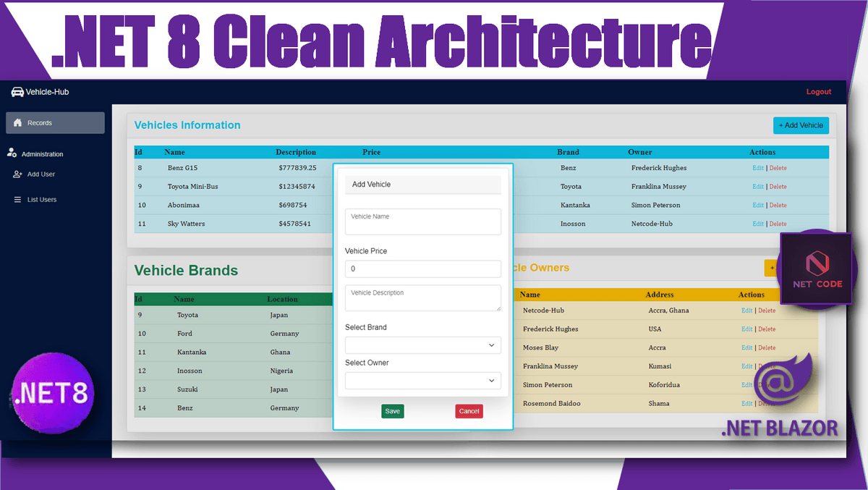Click the Administration user-gear icon

pos(12,153)
